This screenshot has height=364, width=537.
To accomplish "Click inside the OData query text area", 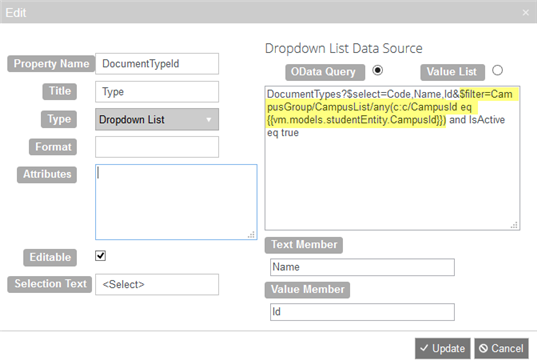I will click(392, 158).
